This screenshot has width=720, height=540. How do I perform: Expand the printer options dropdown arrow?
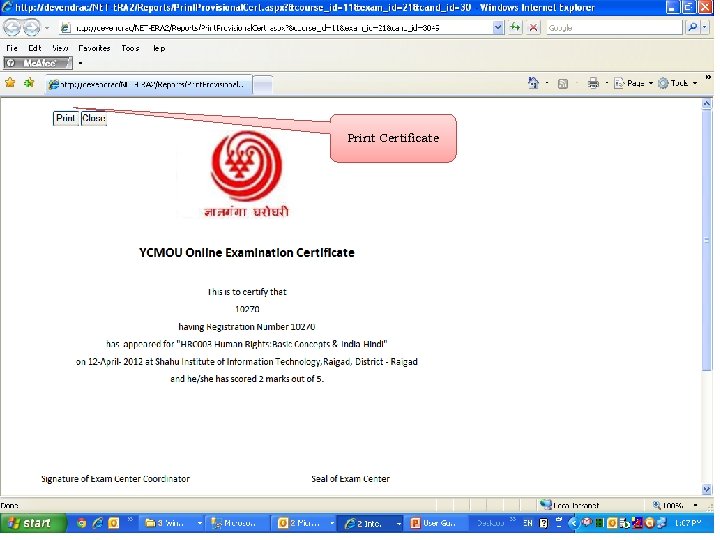(x=607, y=84)
